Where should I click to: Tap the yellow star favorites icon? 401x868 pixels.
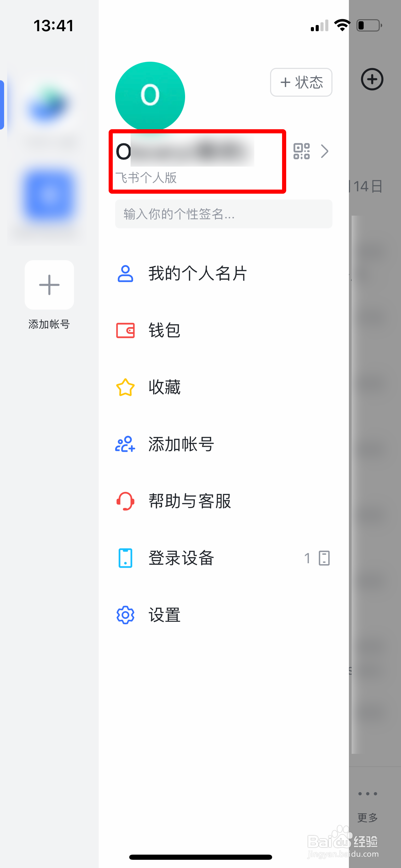125,387
